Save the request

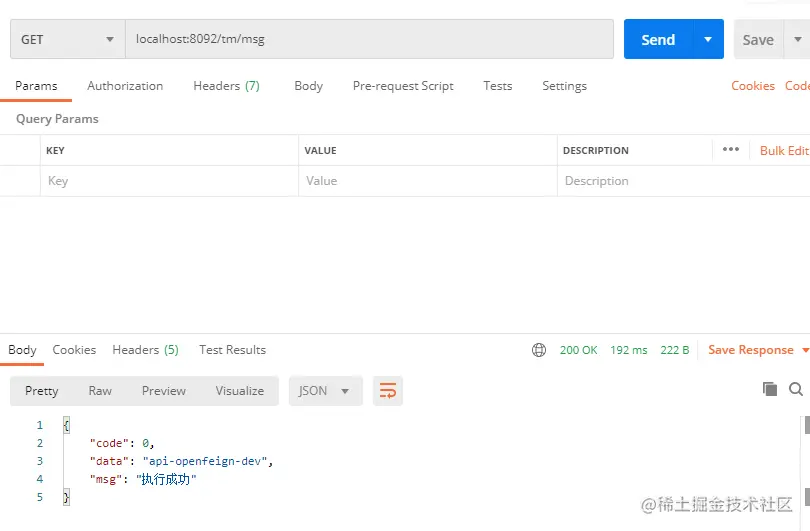click(758, 40)
